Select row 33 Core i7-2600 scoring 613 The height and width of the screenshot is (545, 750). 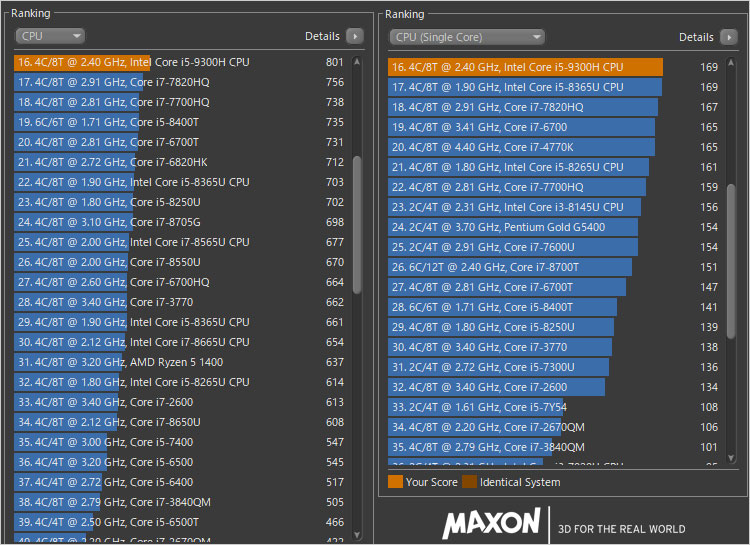tap(180, 402)
